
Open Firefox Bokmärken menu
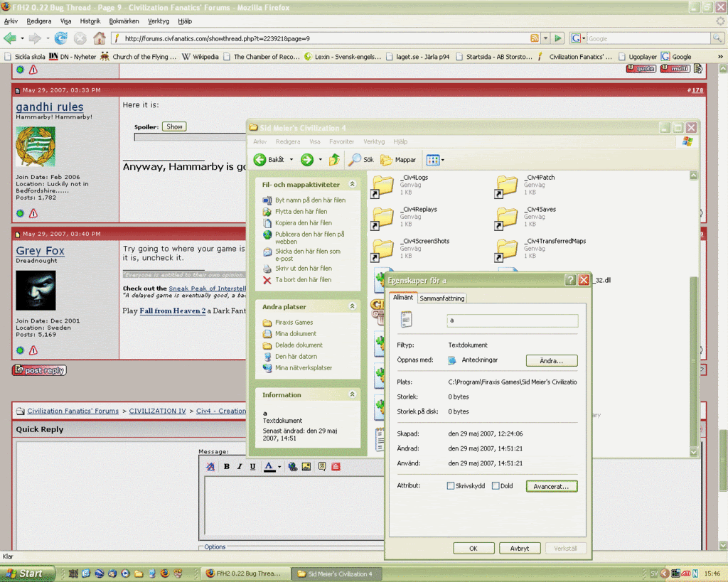(x=124, y=21)
